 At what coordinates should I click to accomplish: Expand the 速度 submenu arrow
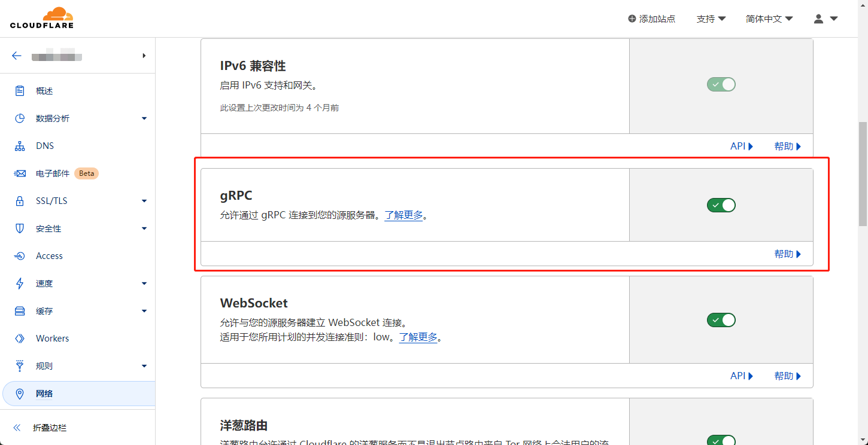[144, 284]
